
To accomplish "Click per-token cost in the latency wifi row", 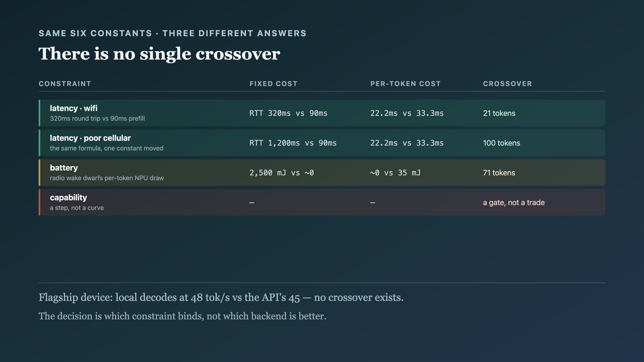I will (x=407, y=113).
